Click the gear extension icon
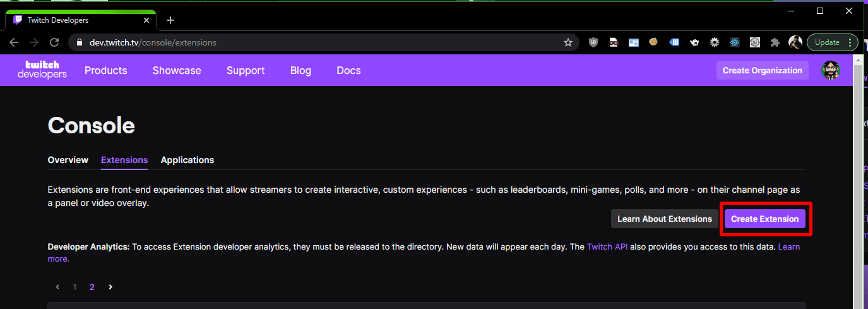 715,42
